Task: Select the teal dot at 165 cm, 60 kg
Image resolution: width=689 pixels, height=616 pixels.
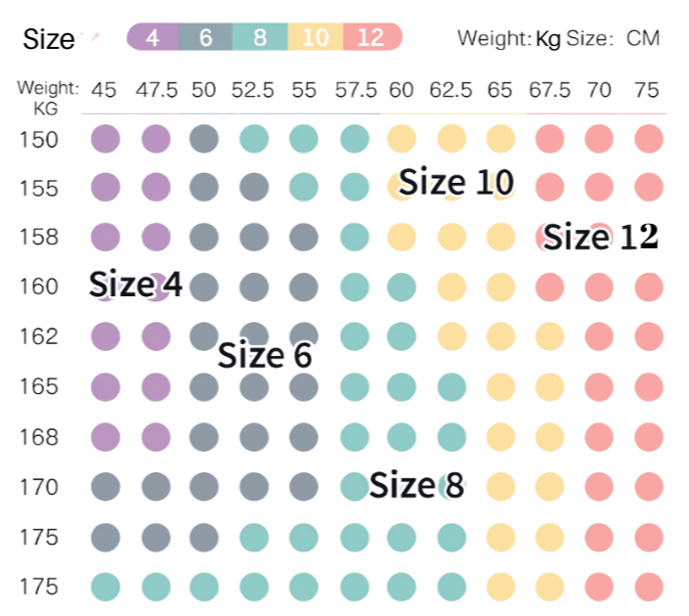Action: point(402,387)
